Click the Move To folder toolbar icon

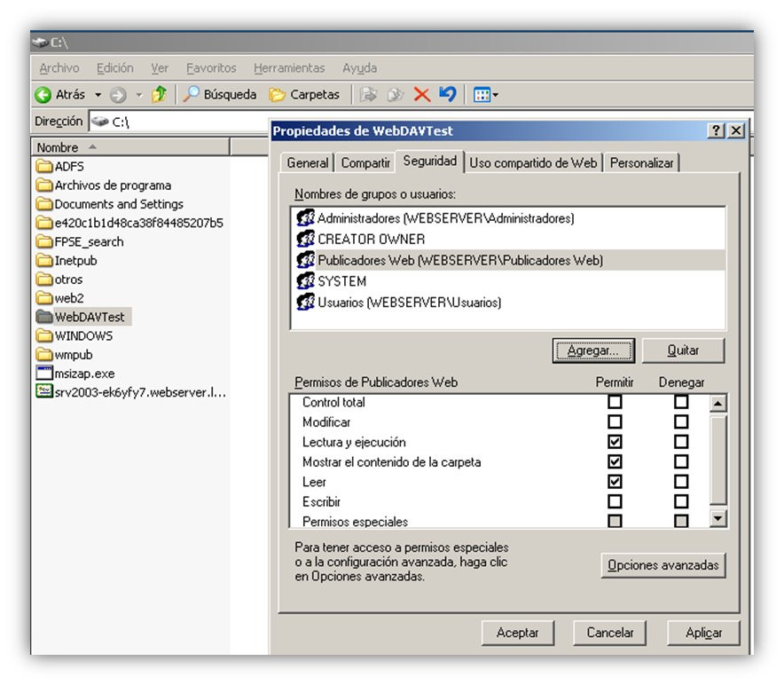click(369, 95)
